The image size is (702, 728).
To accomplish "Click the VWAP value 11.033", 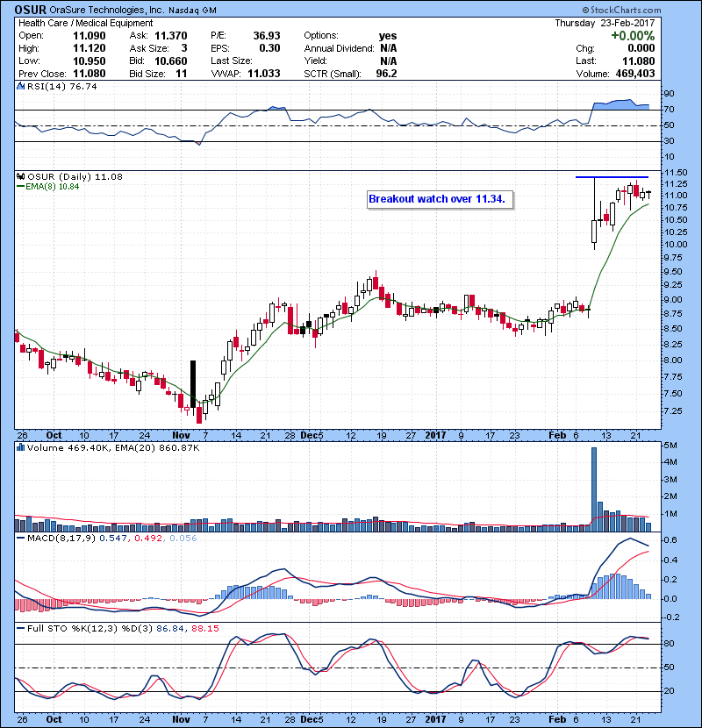I will (264, 74).
